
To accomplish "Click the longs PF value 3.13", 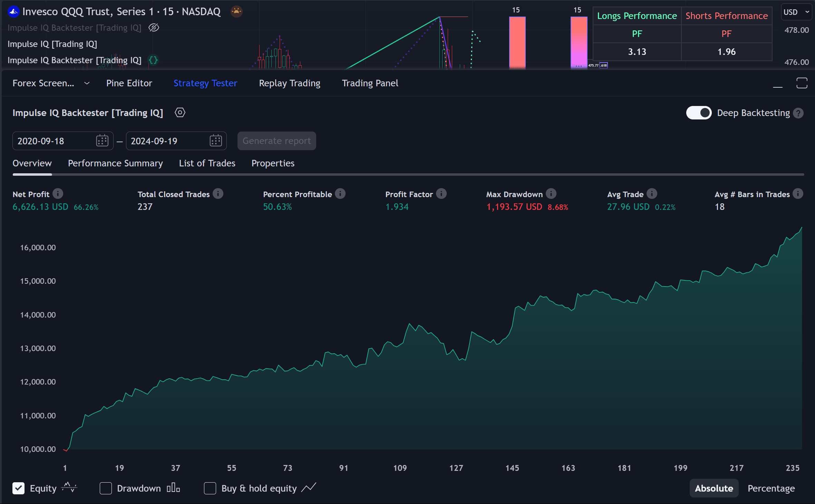I will tap(637, 52).
